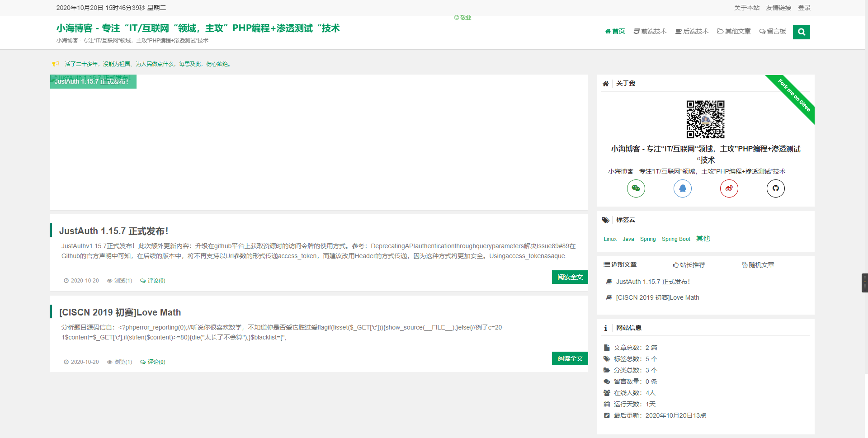Image resolution: width=868 pixels, height=438 pixels.
Task: Click 浏览(1) text under JustAuth article
Action: click(123, 281)
